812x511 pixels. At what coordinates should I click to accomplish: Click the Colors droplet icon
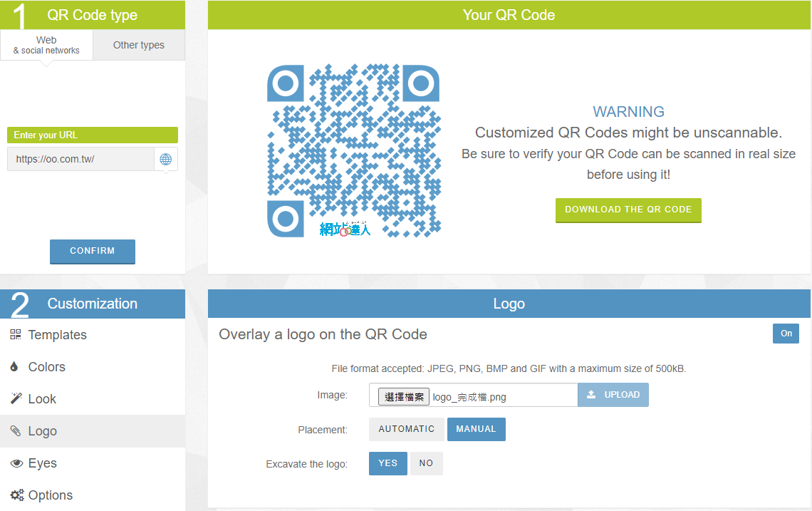click(x=14, y=367)
